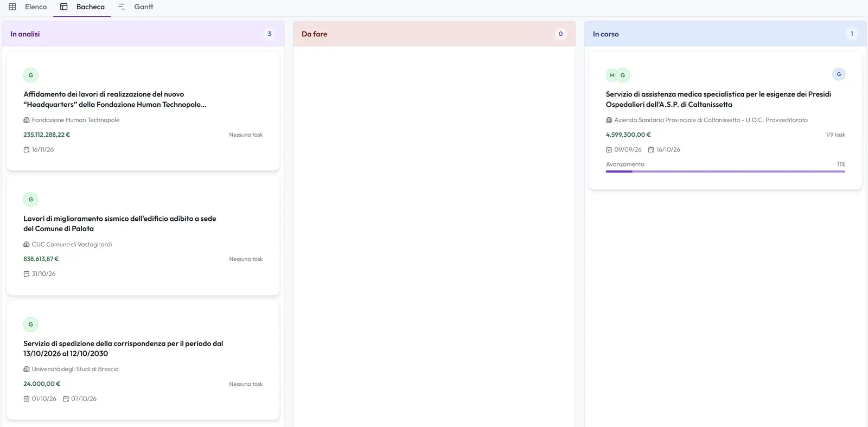Click the amount 4.599.300,00 €

[x=628, y=135]
